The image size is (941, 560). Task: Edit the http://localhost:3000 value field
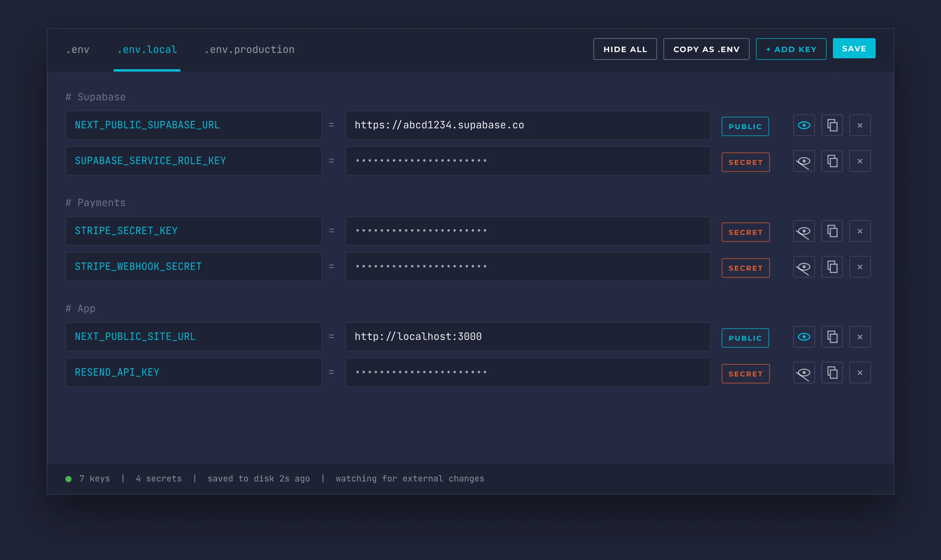(528, 337)
